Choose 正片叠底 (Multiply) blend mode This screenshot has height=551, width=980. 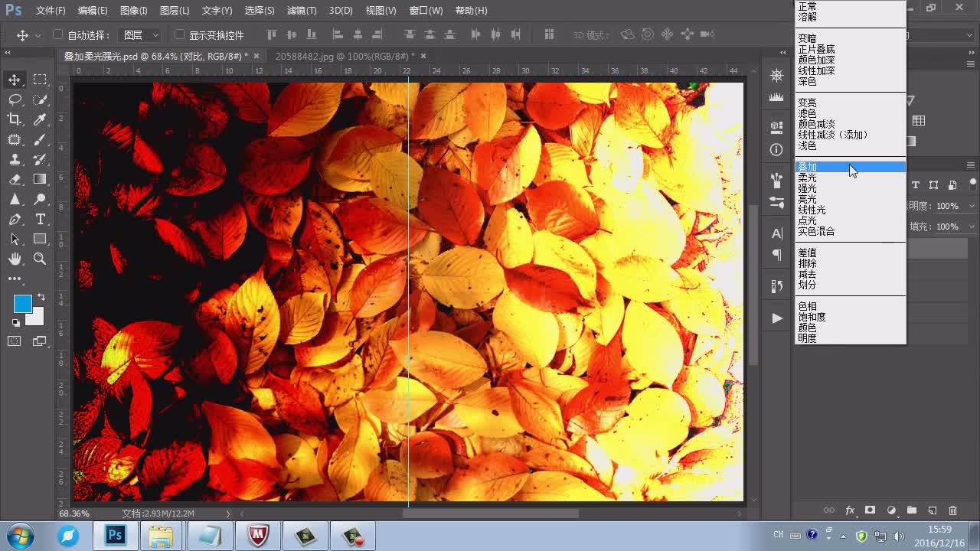816,49
